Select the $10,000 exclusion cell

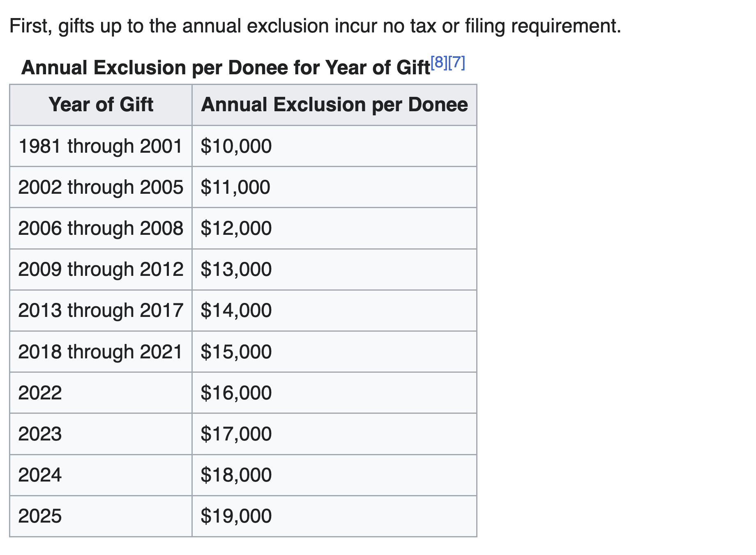[x=334, y=146]
